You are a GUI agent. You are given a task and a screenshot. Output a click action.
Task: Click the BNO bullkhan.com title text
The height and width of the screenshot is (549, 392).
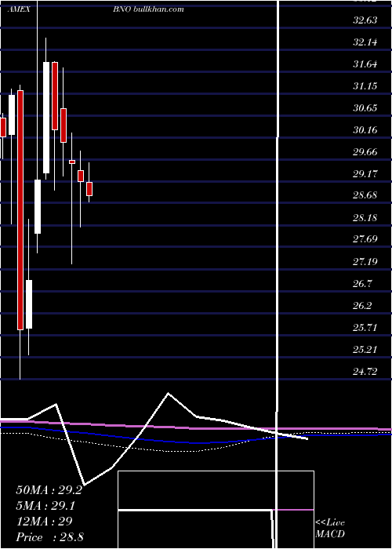(x=148, y=9)
